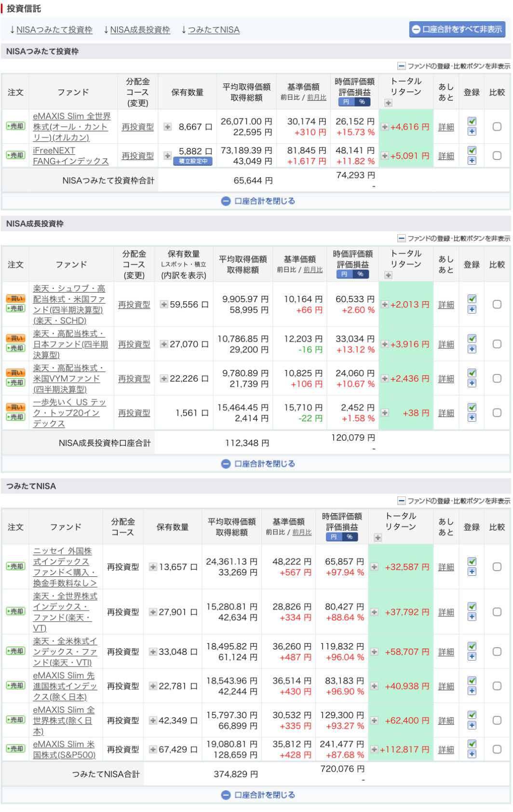The width and height of the screenshot is (513, 812).
Task: Click 買い icon for 一歩先いく US テック・トップ20
Action: coord(15,407)
